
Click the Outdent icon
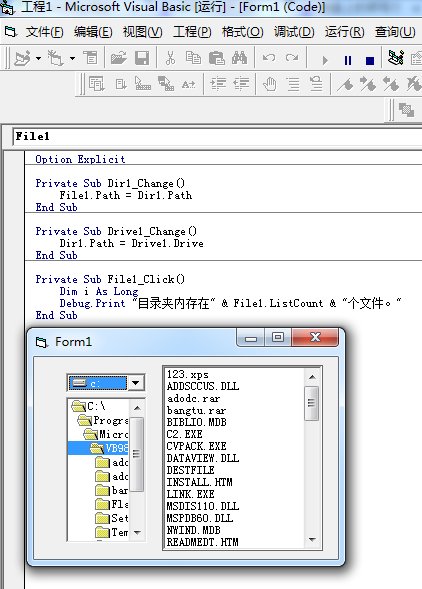[241, 84]
